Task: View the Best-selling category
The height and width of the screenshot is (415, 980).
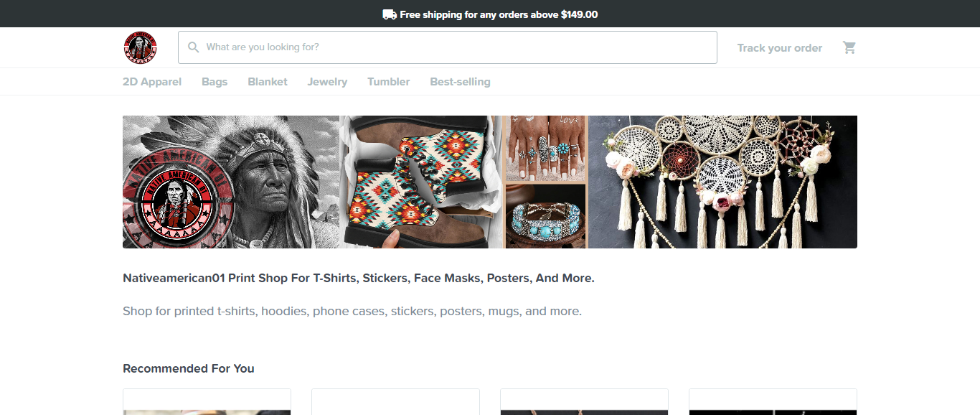Action: 460,82
